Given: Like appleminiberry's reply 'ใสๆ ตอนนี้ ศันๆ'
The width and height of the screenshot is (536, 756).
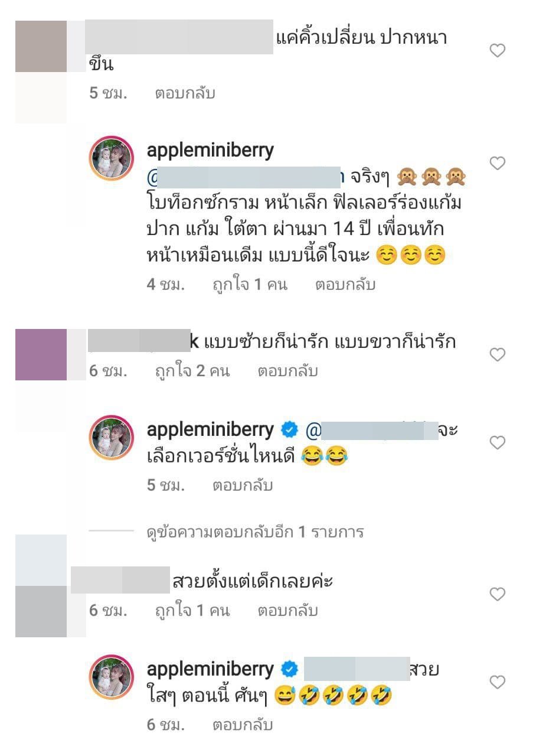Looking at the screenshot, I should [498, 682].
